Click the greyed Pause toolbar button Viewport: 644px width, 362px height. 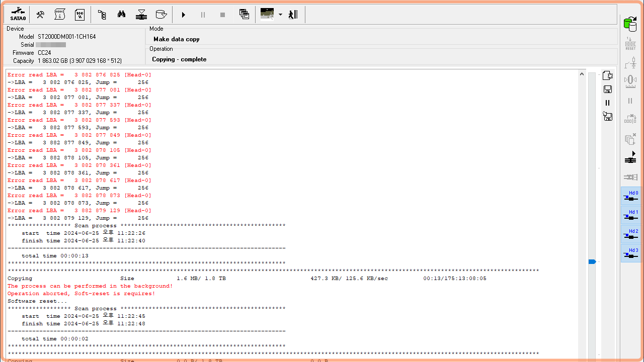pyautogui.click(x=203, y=15)
